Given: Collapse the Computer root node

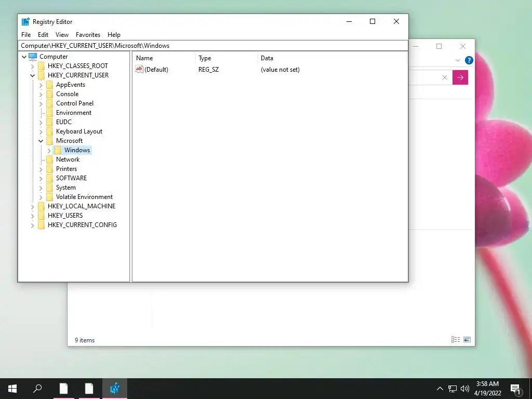Looking at the screenshot, I should [24, 57].
